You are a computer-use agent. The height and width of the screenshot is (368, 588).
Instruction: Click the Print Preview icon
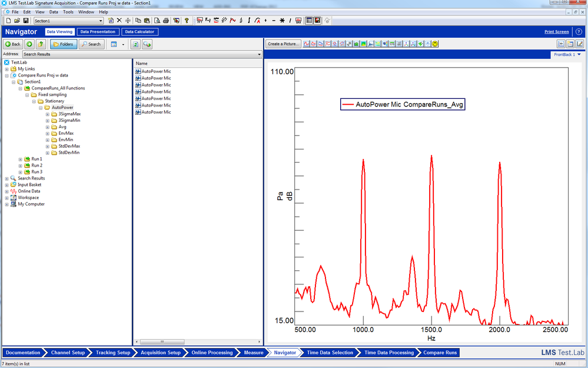pos(157,21)
